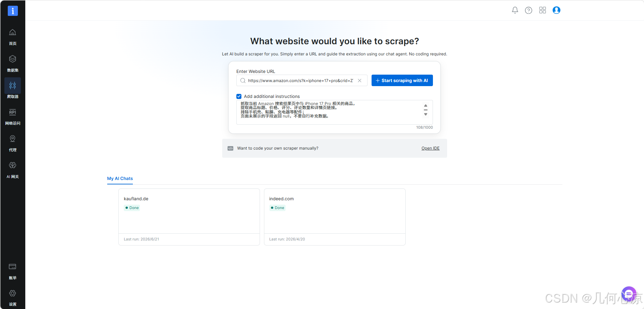
Task: Click the search magnifier icon in URL field
Action: point(243,81)
